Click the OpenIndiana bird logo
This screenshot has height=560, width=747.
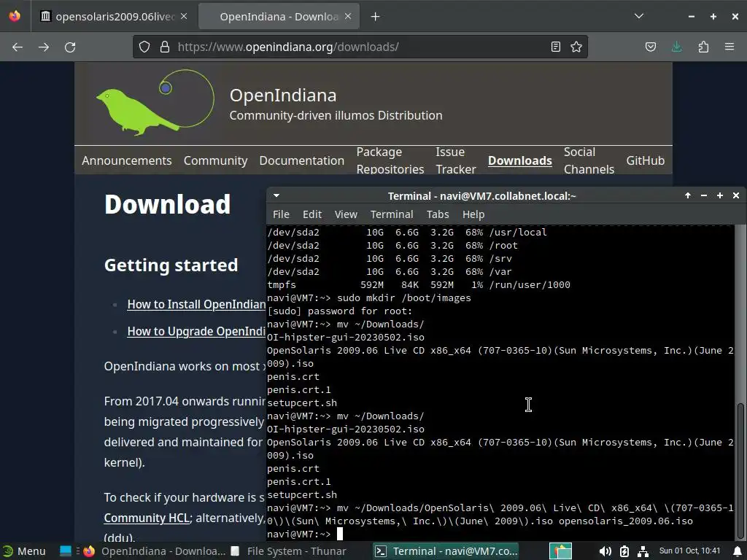pyautogui.click(x=155, y=103)
